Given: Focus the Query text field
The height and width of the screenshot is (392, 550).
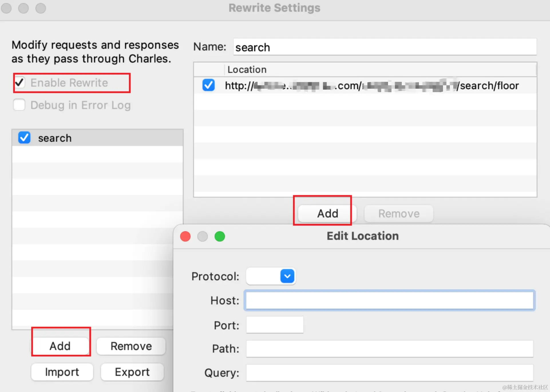Looking at the screenshot, I should click(390, 373).
